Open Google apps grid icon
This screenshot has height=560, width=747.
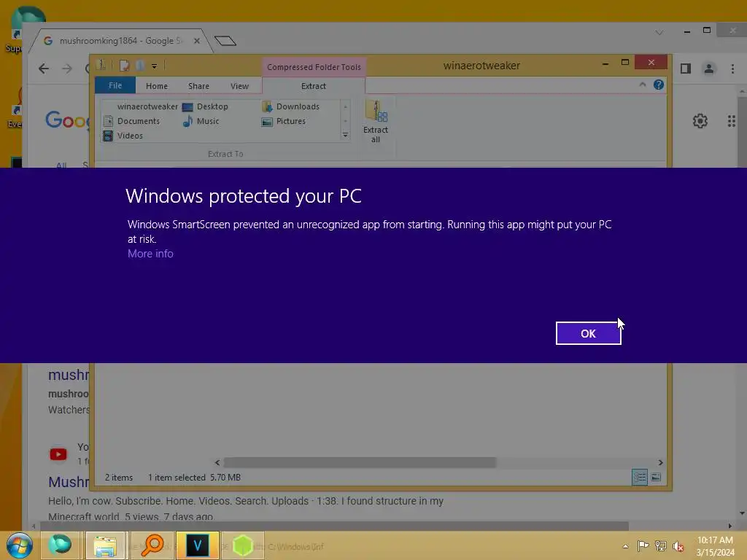[732, 121]
